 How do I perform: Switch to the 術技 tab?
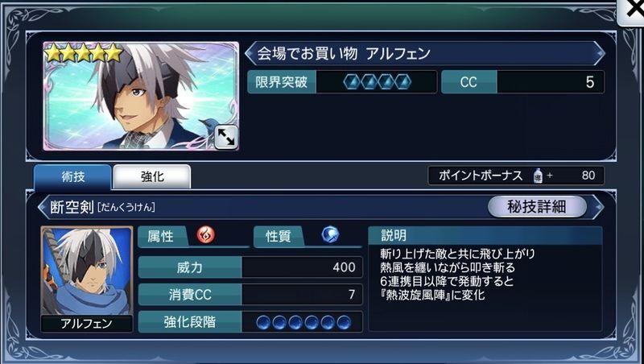(x=72, y=177)
